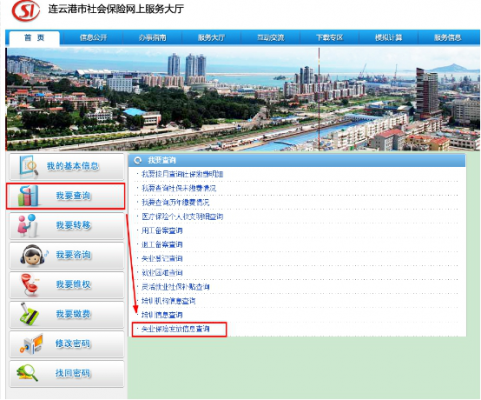The image size is (481, 400).
Task: Click the 修改密码 key icon
Action: pyautogui.click(x=32, y=344)
